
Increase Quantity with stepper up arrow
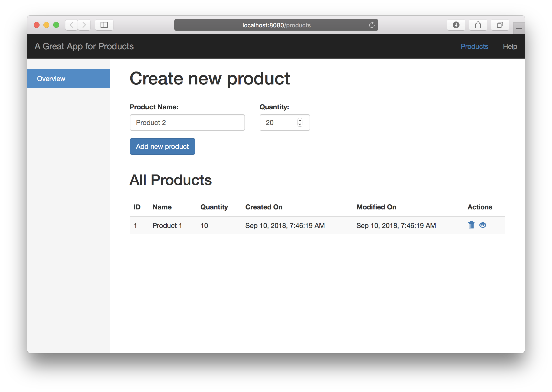(x=300, y=120)
